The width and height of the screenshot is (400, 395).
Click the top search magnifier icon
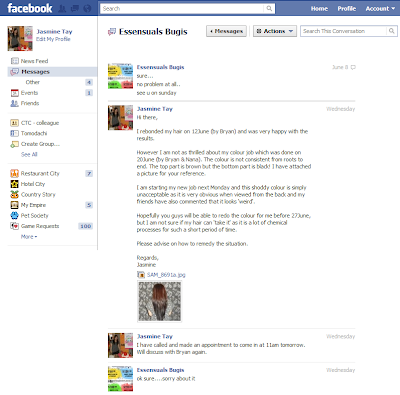tap(269, 9)
